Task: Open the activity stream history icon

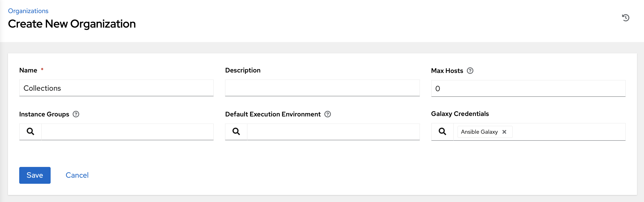Action: click(625, 18)
